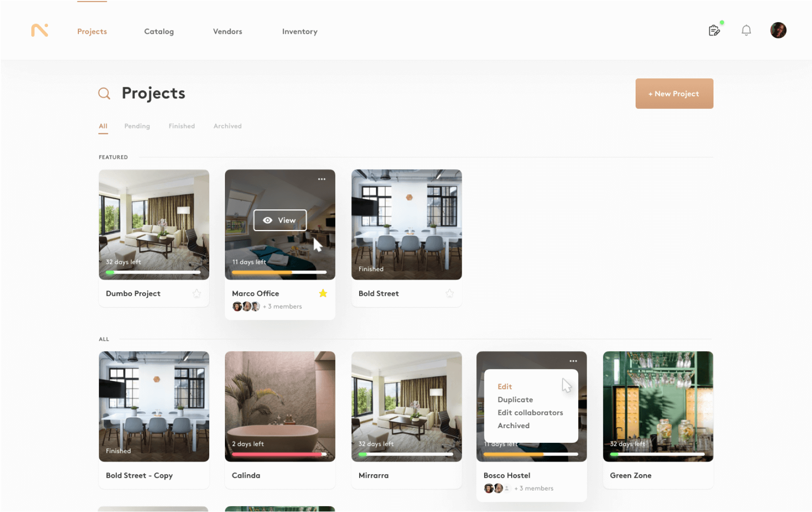Open the three-dot menu on Marco Office
The width and height of the screenshot is (812, 512).
coord(321,179)
